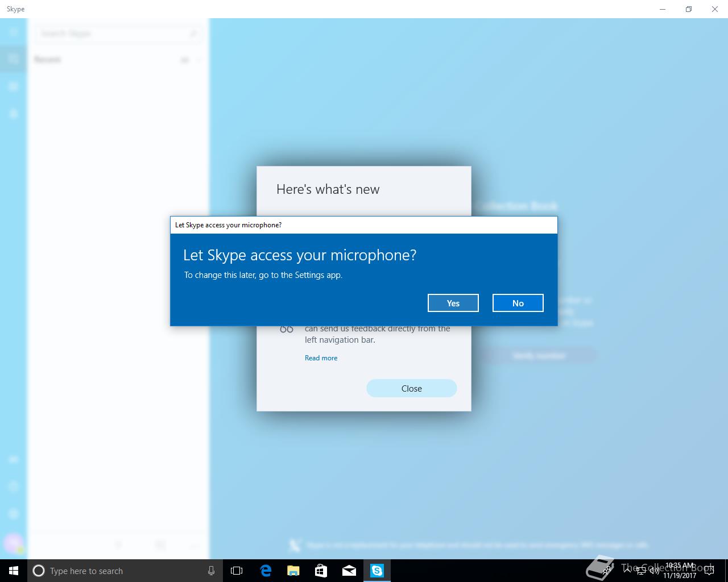Focus the blurred Search Skype field

pyautogui.click(x=119, y=34)
